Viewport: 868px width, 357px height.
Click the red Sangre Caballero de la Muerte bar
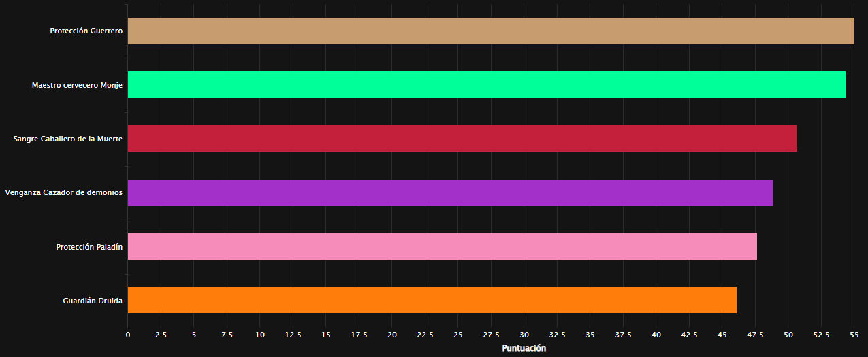click(462, 139)
